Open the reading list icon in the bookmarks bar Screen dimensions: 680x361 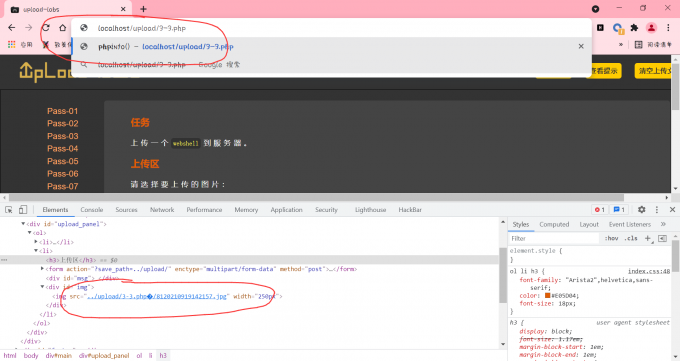(x=638, y=44)
